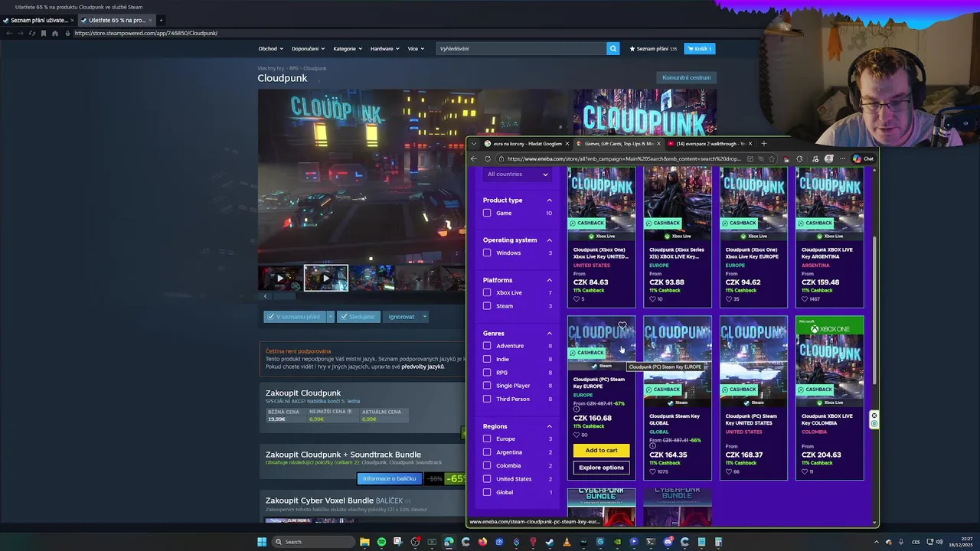980x551 pixels.
Task: Tick the Indie genre checkbox
Action: click(487, 359)
